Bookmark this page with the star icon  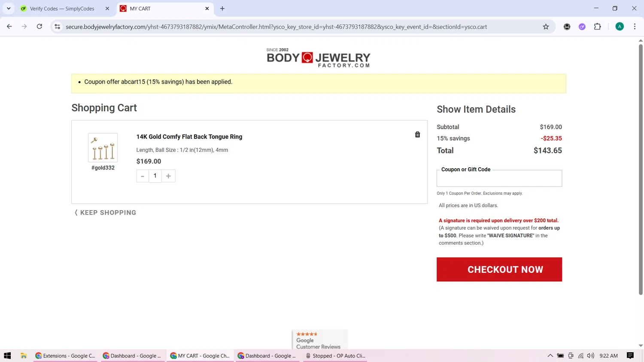546,27
